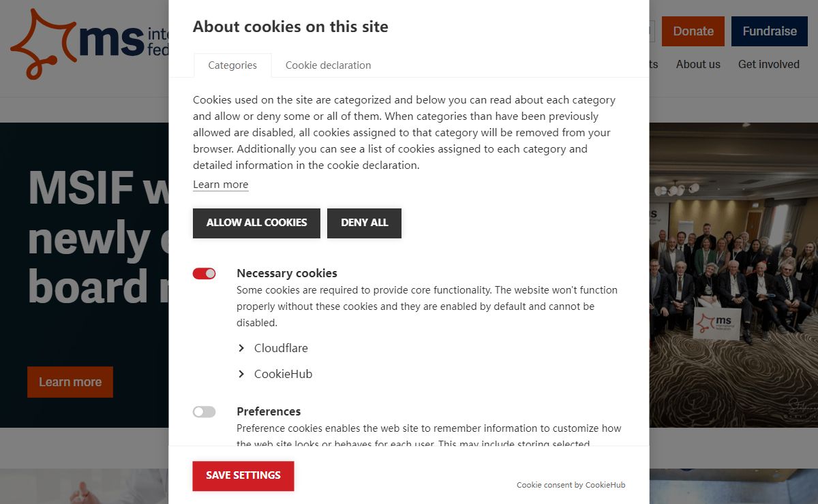The width and height of the screenshot is (818, 504).
Task: Click the Donate button
Action: pos(693,31)
